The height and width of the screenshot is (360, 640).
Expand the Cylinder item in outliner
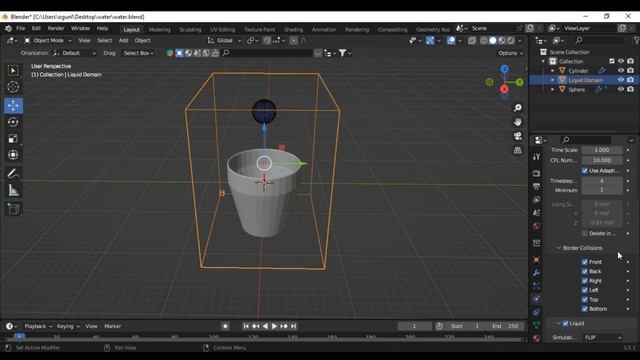[x=553, y=71]
